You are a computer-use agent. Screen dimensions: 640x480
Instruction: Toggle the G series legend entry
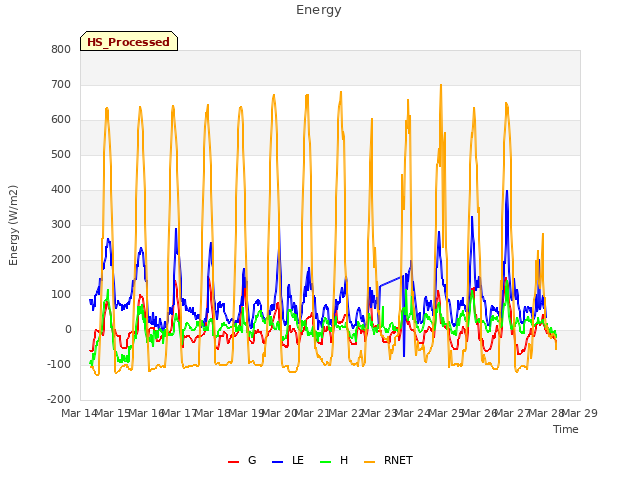[242, 460]
